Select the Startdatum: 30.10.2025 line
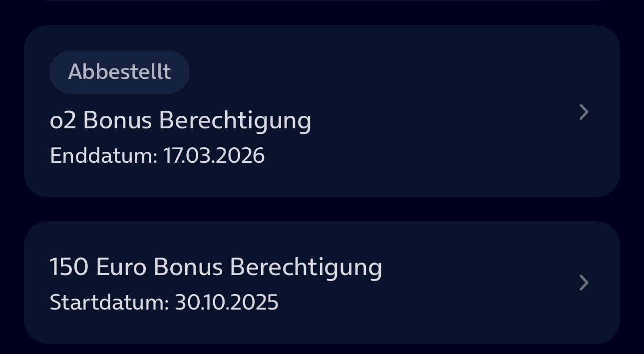The image size is (644, 354). (x=164, y=303)
